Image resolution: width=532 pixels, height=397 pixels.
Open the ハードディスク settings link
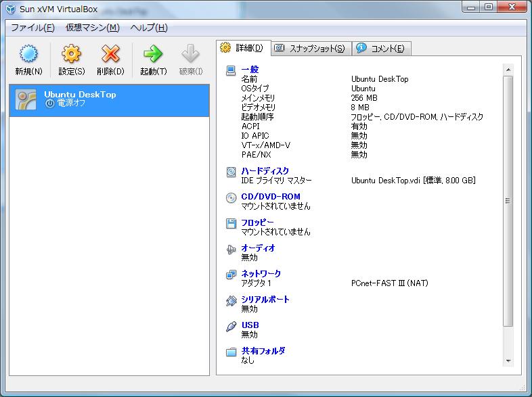(x=265, y=171)
